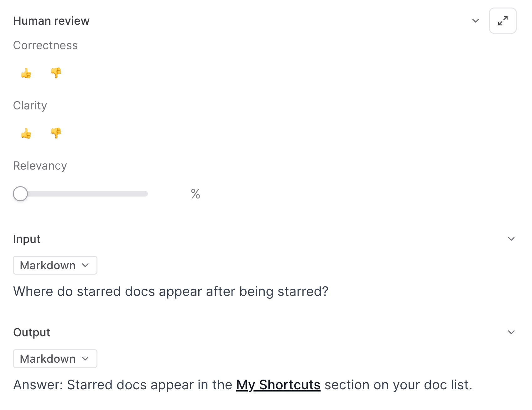Collapse the Human review section chevron
The width and height of the screenshot is (532, 410).
click(475, 21)
